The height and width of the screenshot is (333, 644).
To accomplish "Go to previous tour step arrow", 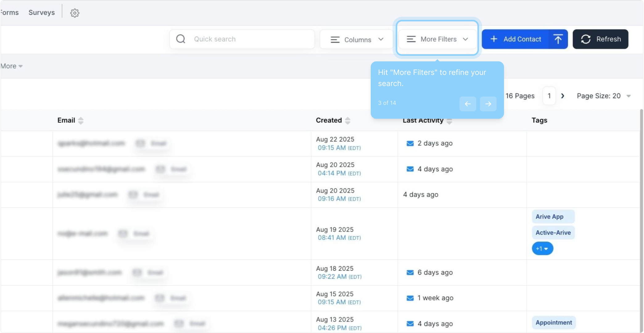I will pos(468,104).
